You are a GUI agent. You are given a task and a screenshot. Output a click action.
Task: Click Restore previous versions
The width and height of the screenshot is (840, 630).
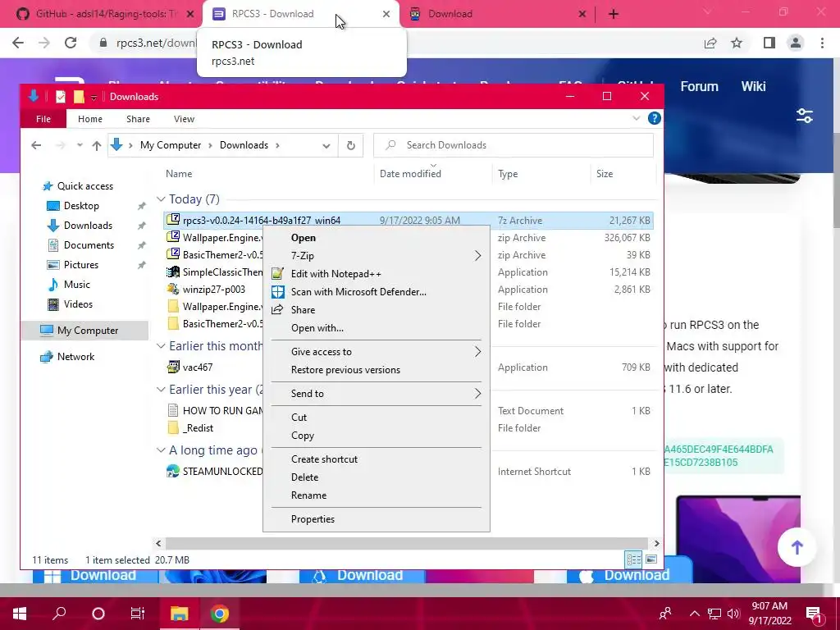pos(376,370)
